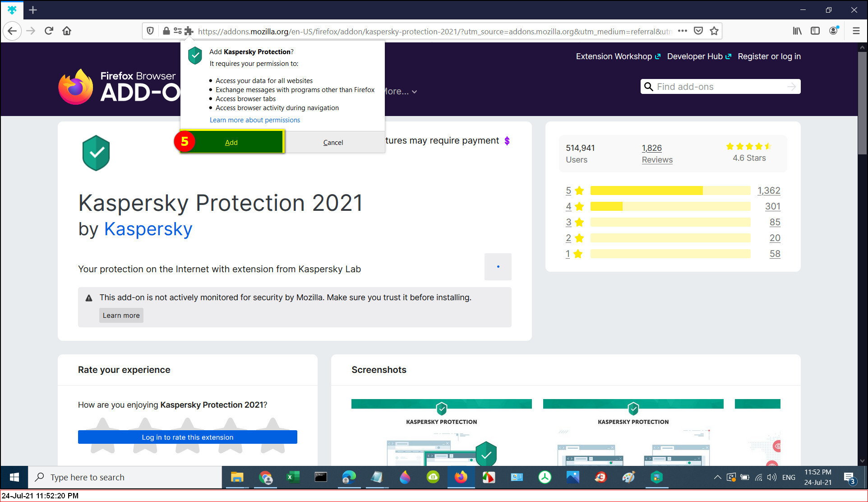Open second Kaspersky Protection screenshot

pos(633,432)
